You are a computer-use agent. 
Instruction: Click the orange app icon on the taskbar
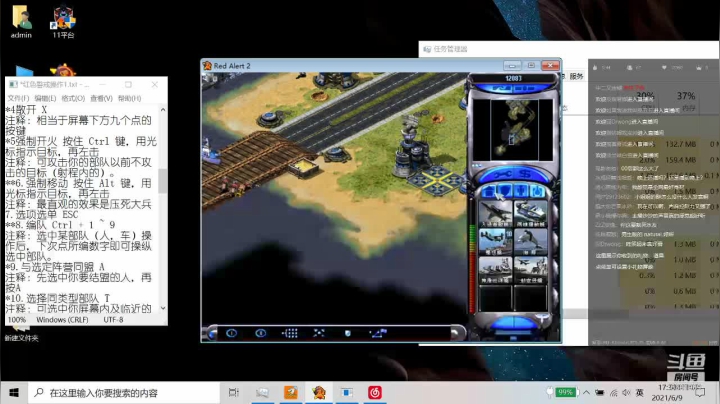click(x=291, y=393)
